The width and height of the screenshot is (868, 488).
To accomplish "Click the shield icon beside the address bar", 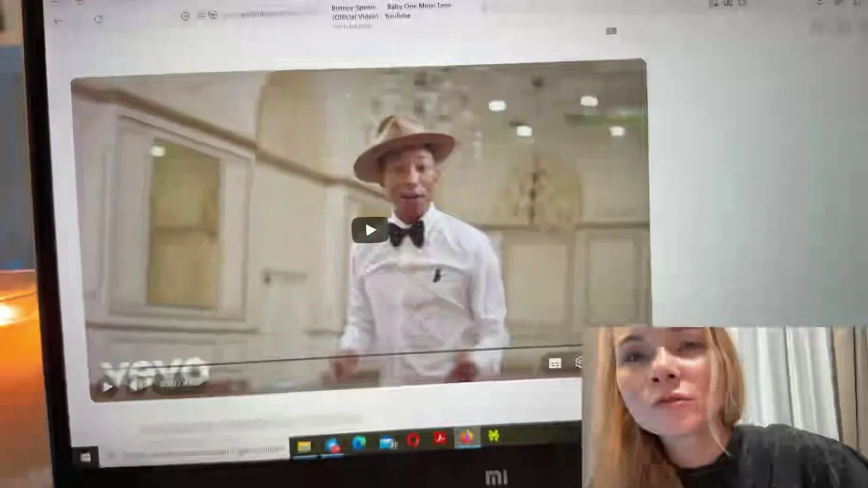I will (185, 16).
